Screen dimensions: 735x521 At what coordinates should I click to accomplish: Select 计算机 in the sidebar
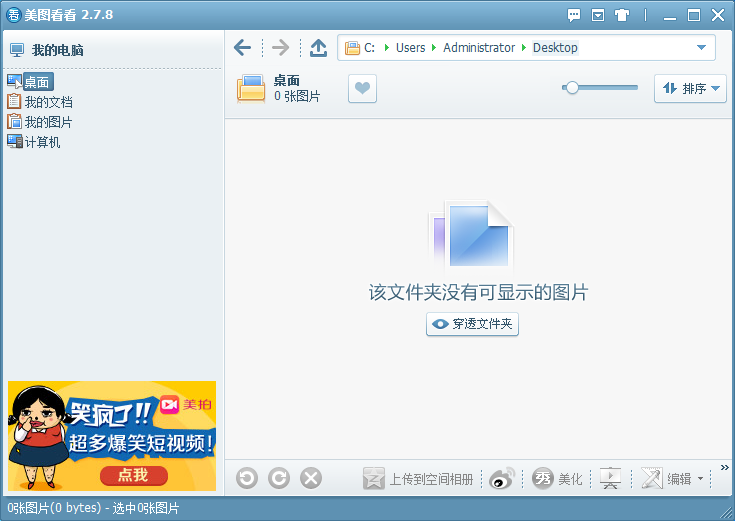click(x=42, y=143)
